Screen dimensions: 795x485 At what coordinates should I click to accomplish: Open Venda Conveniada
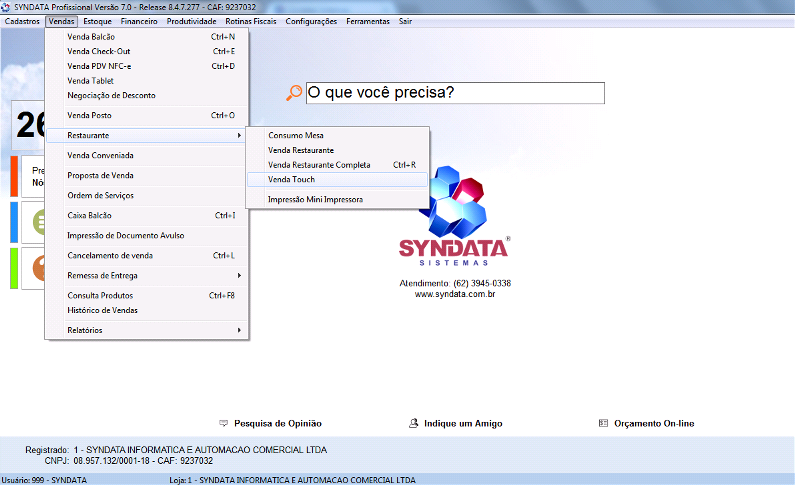coord(147,156)
